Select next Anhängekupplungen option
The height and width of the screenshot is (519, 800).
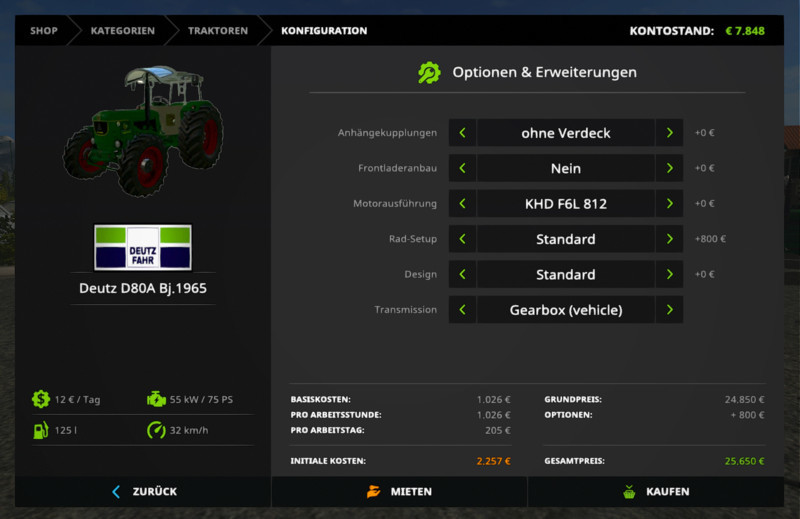(x=669, y=133)
